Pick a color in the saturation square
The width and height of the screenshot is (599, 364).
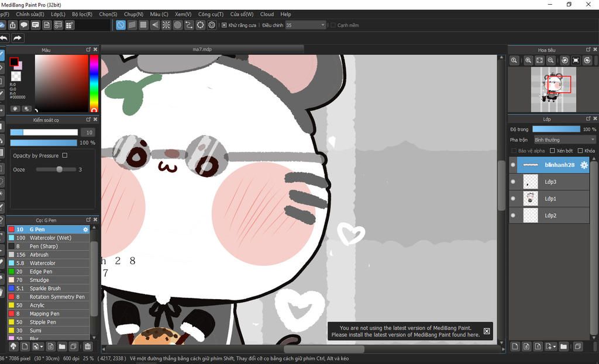pyautogui.click(x=61, y=83)
